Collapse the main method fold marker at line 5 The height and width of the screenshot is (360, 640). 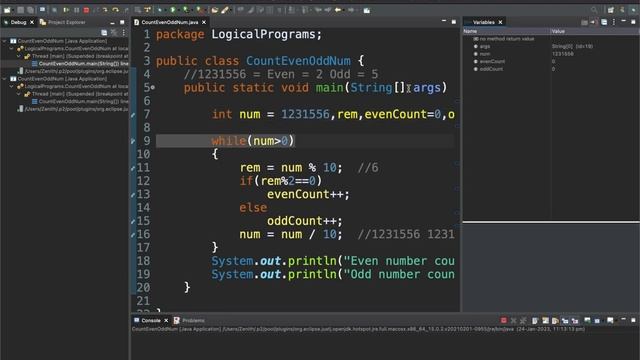pyautogui.click(x=153, y=87)
